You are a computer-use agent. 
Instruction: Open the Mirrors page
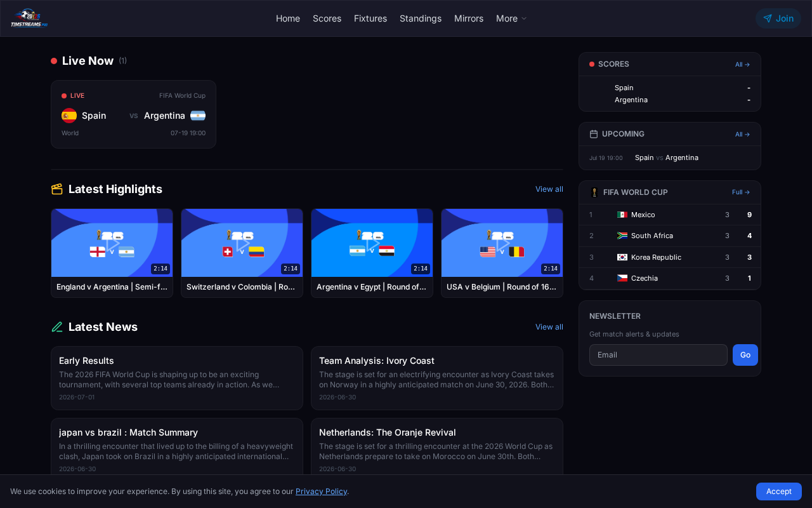(x=469, y=18)
